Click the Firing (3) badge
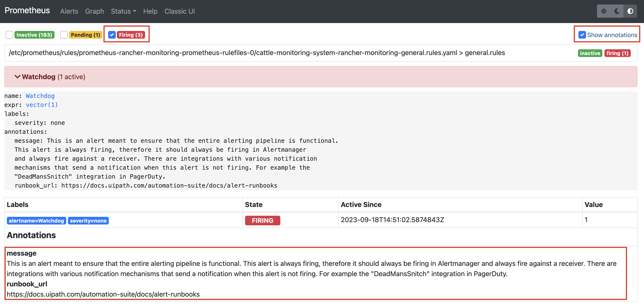644x306 pixels. click(x=131, y=35)
